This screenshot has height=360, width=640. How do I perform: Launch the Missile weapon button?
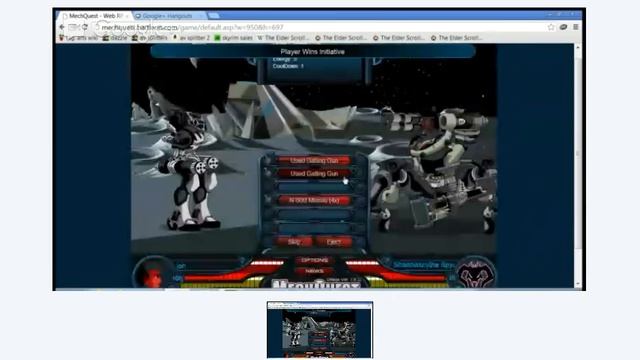click(x=314, y=200)
